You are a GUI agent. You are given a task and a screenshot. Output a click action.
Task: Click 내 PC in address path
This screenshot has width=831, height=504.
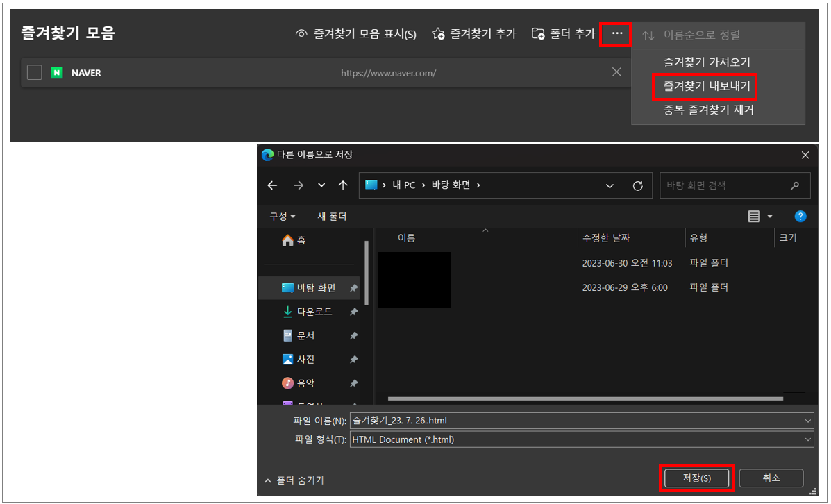click(x=404, y=185)
